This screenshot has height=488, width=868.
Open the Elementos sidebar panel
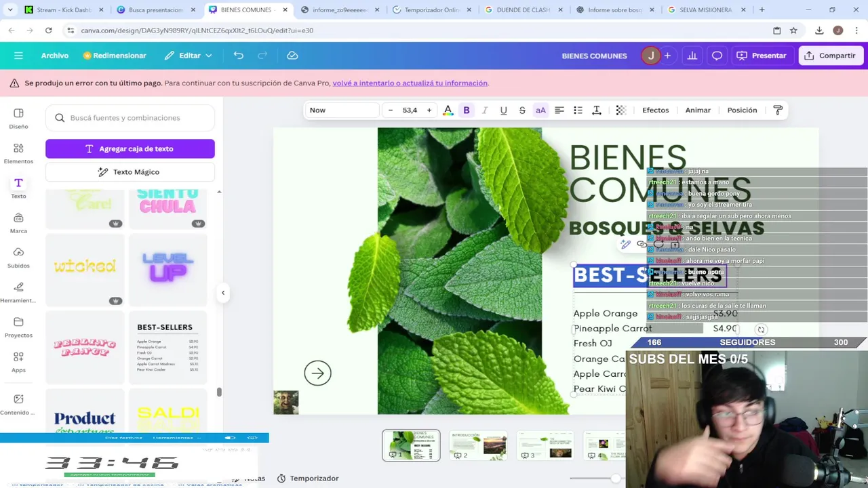18,153
